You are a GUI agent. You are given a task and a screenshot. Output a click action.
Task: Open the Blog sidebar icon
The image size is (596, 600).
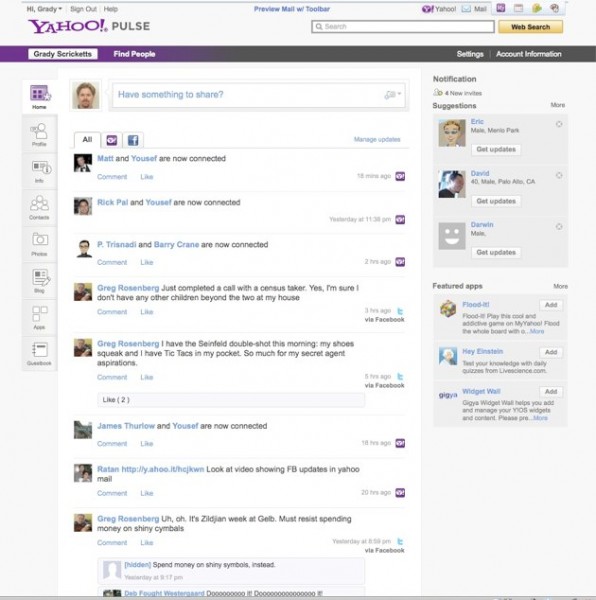click(x=39, y=280)
